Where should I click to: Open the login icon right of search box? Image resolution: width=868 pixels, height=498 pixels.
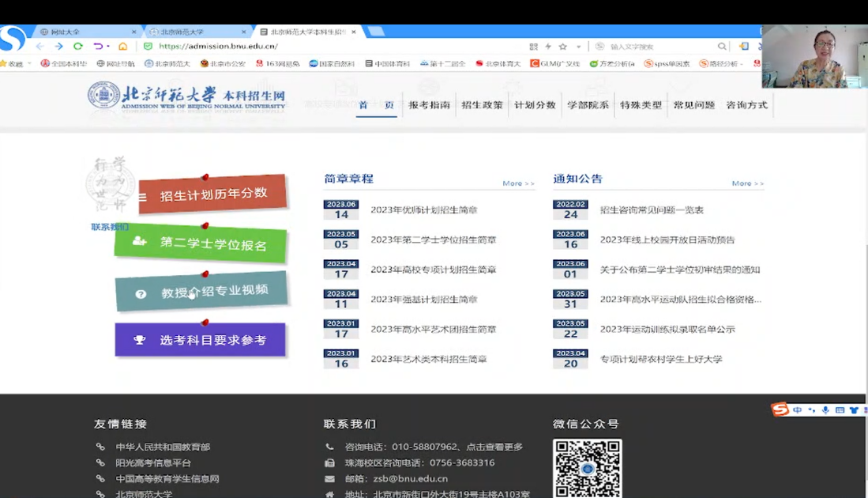[744, 46]
